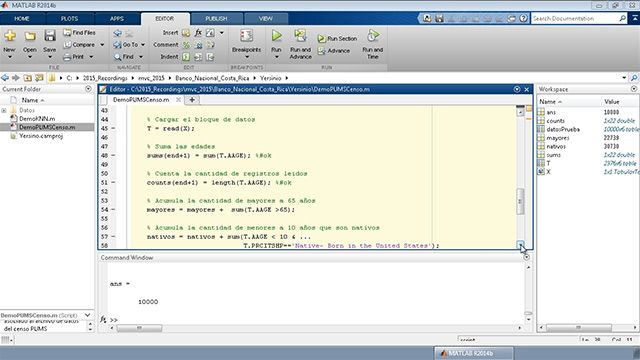This screenshot has height=360, width=640.
Task: Click the Run Section icon
Action: [x=322, y=38]
